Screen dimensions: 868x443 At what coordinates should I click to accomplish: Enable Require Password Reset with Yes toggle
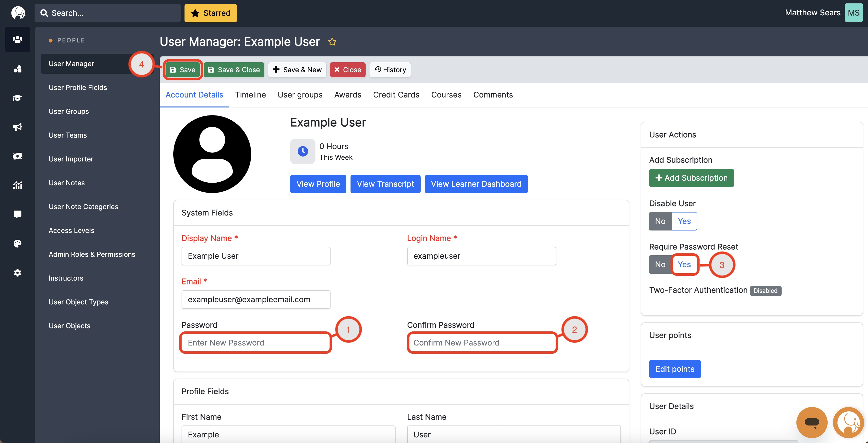point(684,265)
